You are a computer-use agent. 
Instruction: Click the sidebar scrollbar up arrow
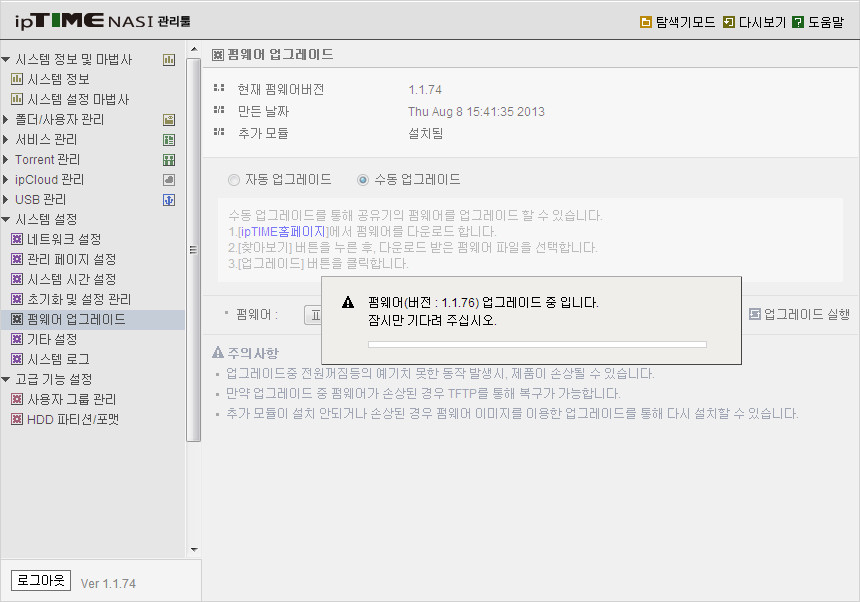click(194, 50)
